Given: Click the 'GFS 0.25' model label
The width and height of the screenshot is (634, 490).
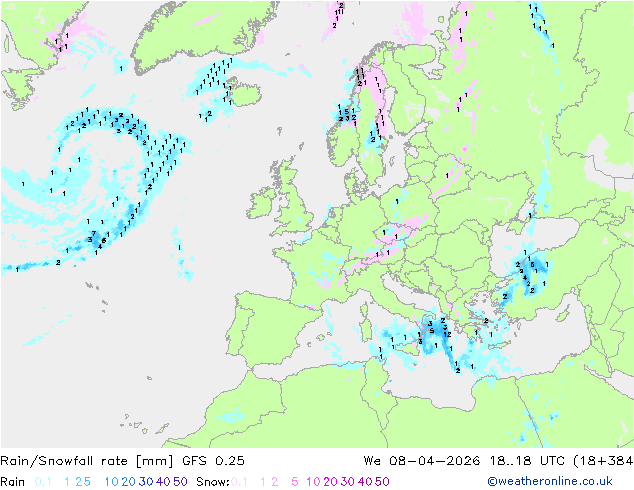Looking at the screenshot, I should [213, 461].
